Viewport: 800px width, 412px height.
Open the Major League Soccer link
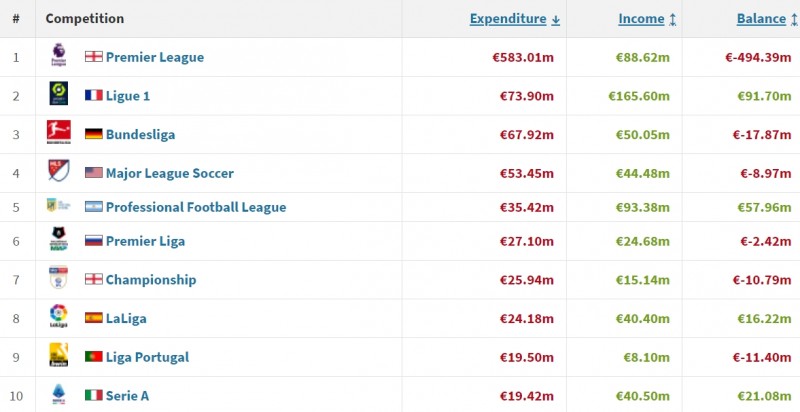tap(169, 173)
